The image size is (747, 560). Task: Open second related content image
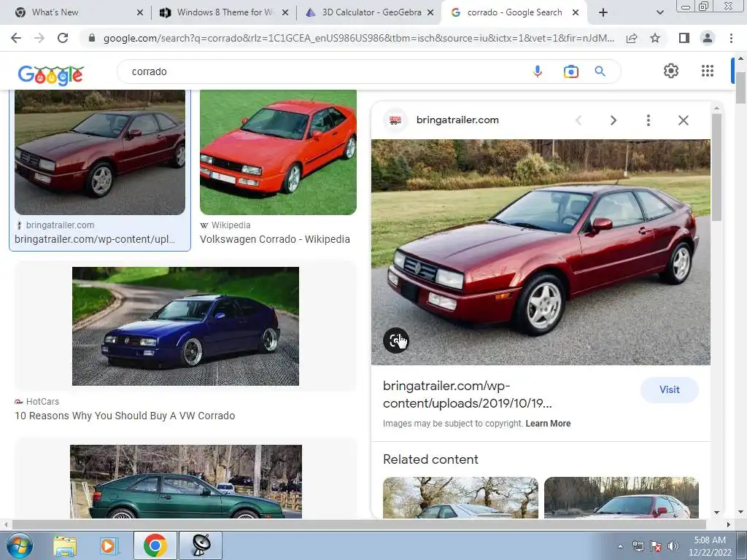click(x=622, y=497)
